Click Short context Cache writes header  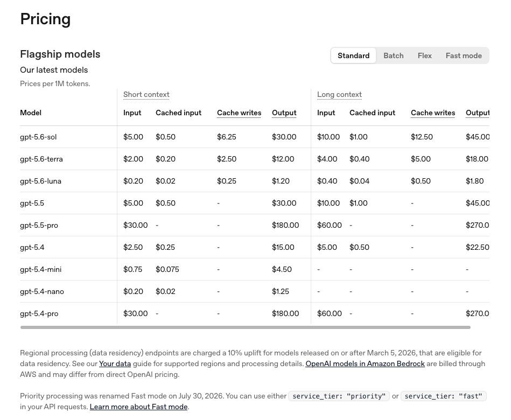239,113
